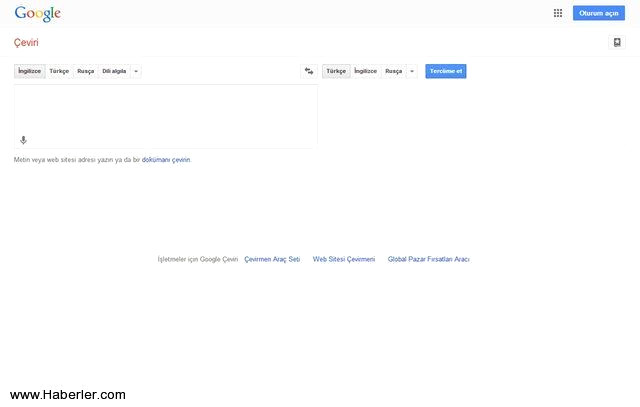
Task: Swap languages with the arrows icon
Action: (309, 71)
